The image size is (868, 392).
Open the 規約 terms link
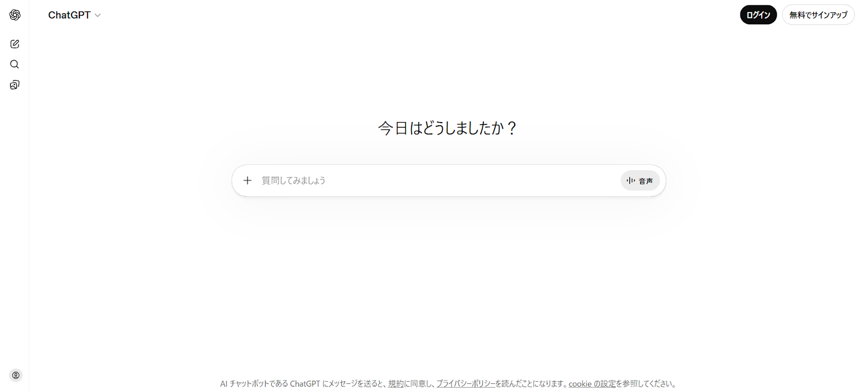(396, 383)
